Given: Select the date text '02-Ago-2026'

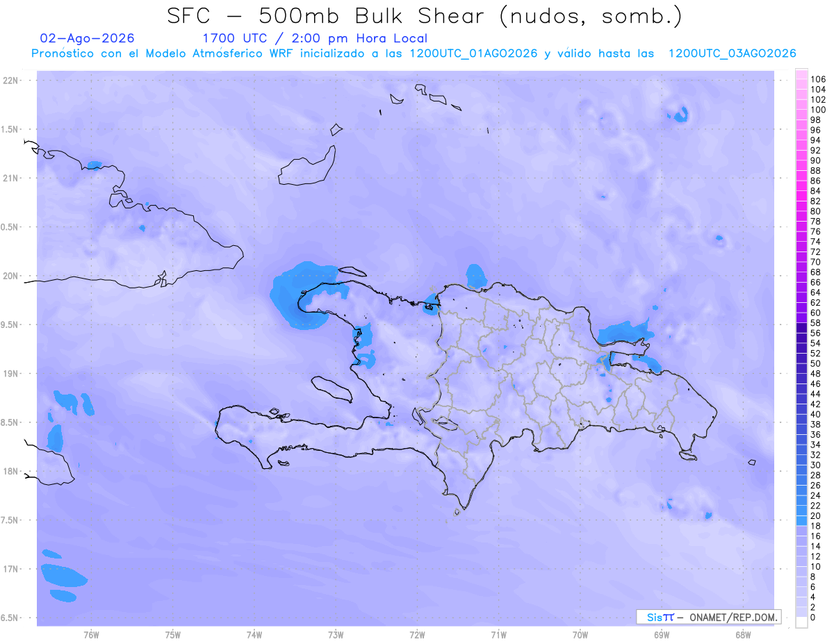Looking at the screenshot, I should (87, 38).
